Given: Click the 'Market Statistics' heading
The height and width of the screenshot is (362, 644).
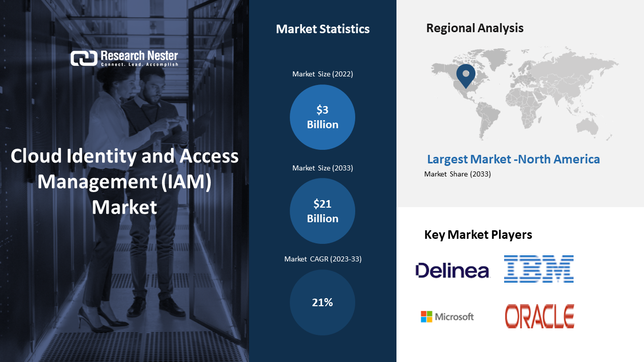Looking at the screenshot, I should coord(323,29).
